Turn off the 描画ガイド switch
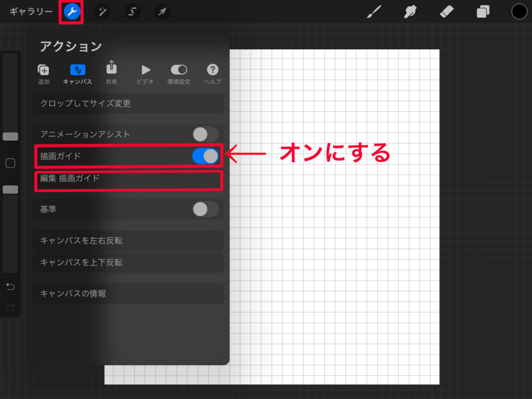The width and height of the screenshot is (532, 399). (x=205, y=156)
